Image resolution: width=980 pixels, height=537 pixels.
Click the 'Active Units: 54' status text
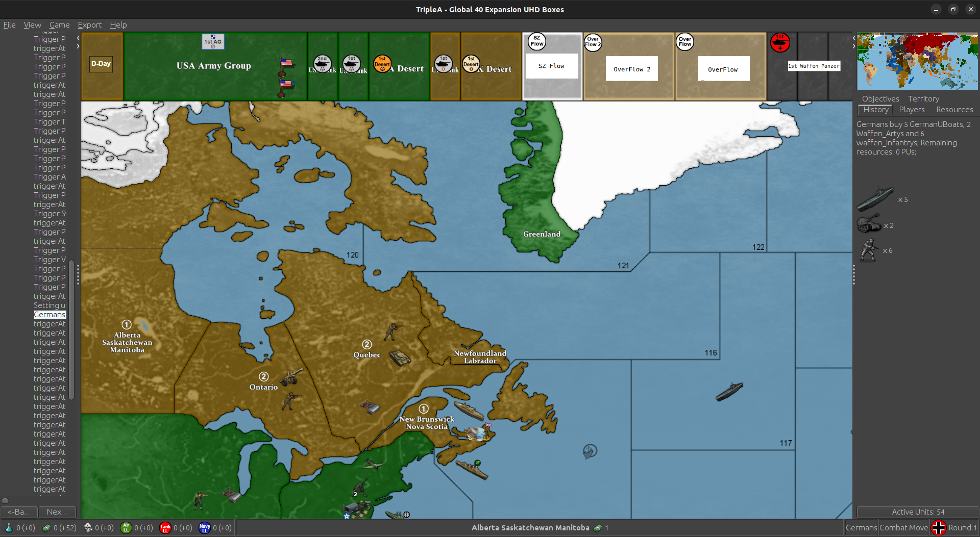tap(918, 512)
